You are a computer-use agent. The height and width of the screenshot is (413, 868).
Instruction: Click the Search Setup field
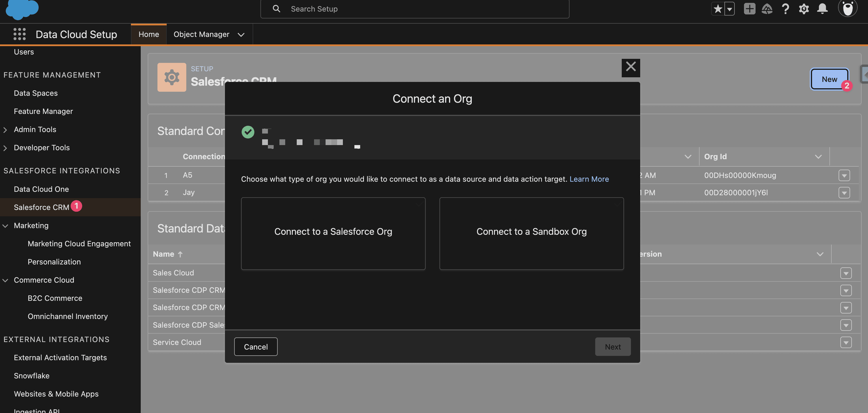(414, 9)
